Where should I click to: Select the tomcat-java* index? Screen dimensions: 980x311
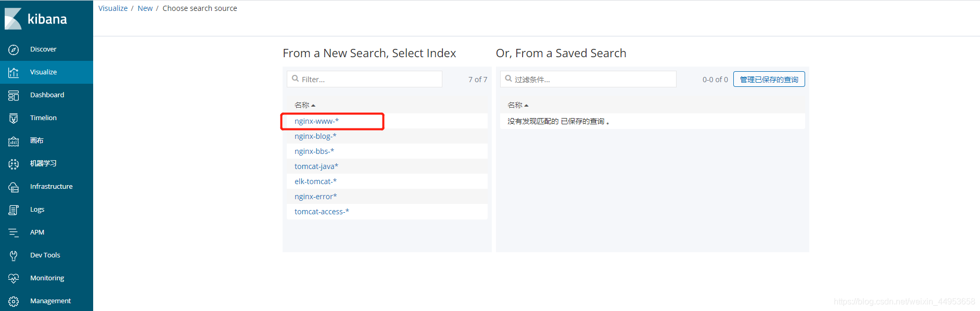tap(316, 166)
